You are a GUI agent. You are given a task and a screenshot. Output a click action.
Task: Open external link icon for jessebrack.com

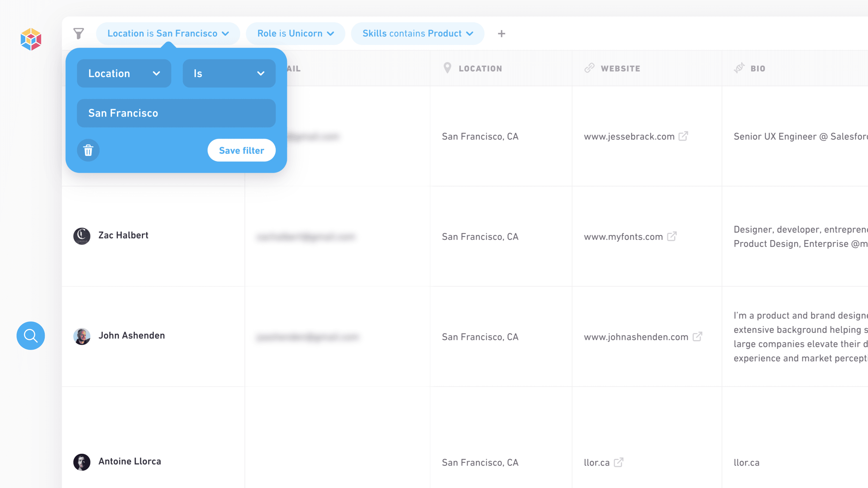click(683, 136)
